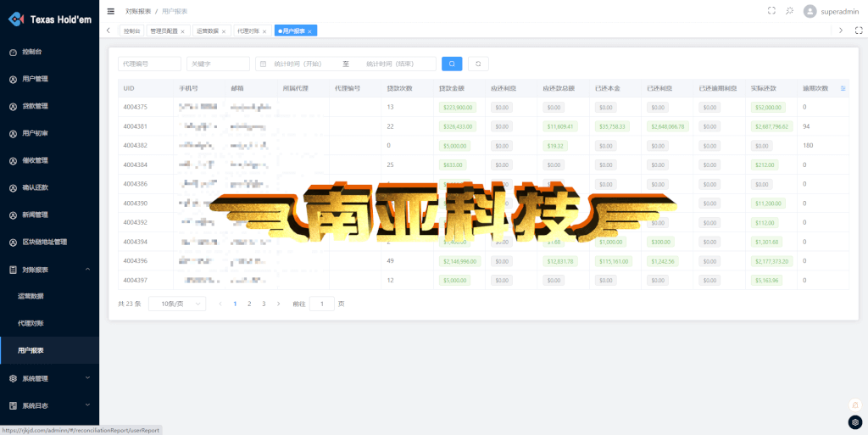Click the 对账报表 breadcrumb link
This screenshot has width=868, height=435.
point(138,11)
